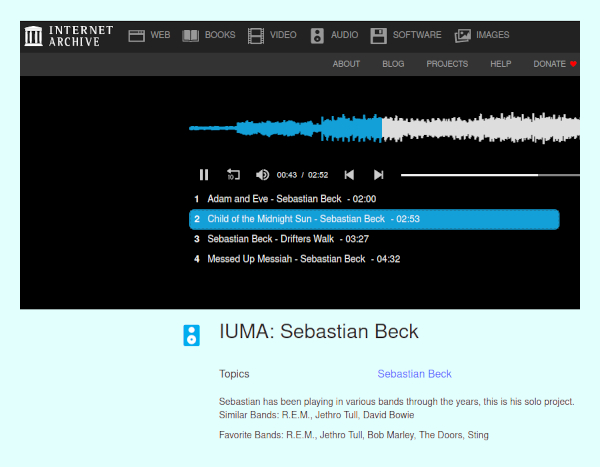Select track 2 Child of the Midnight Sun
600x467 pixels.
click(374, 219)
